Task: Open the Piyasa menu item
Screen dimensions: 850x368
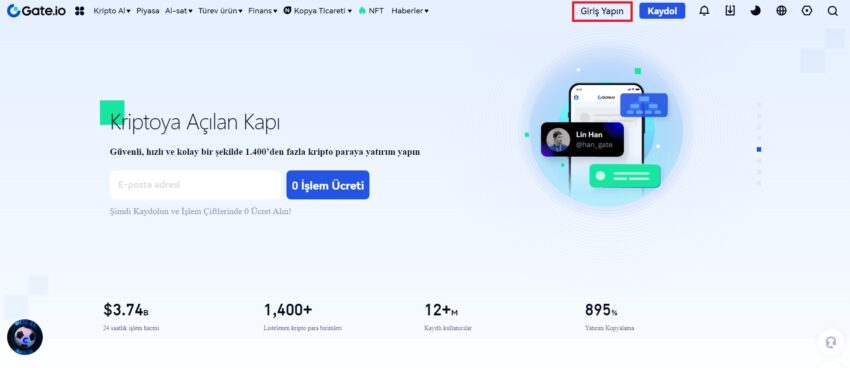Action: pyautogui.click(x=147, y=11)
